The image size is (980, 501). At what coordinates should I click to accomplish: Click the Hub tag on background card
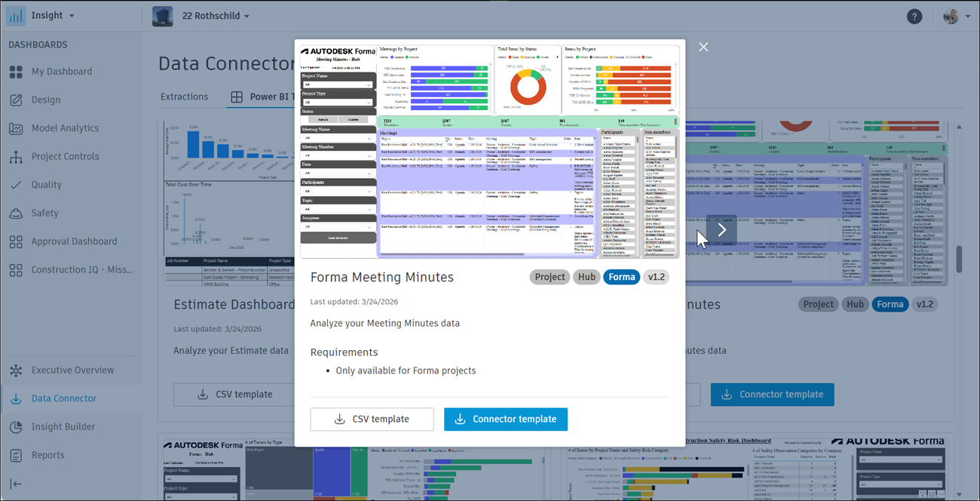tap(855, 304)
